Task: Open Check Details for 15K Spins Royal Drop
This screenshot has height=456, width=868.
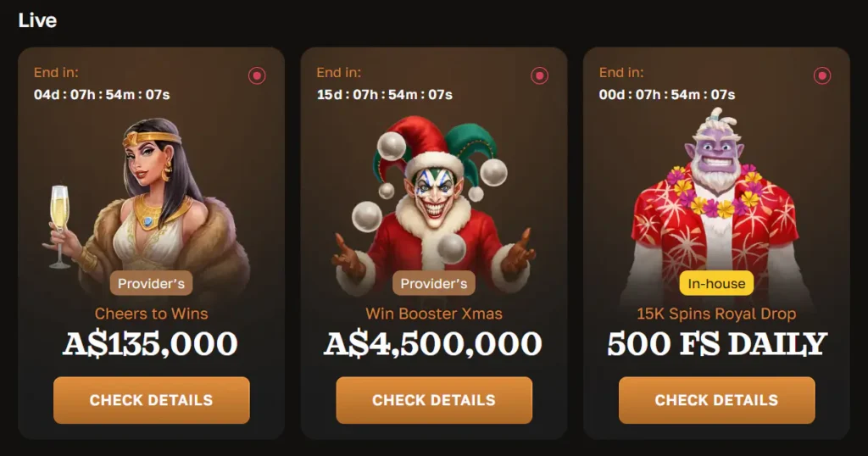Action: pos(717,400)
